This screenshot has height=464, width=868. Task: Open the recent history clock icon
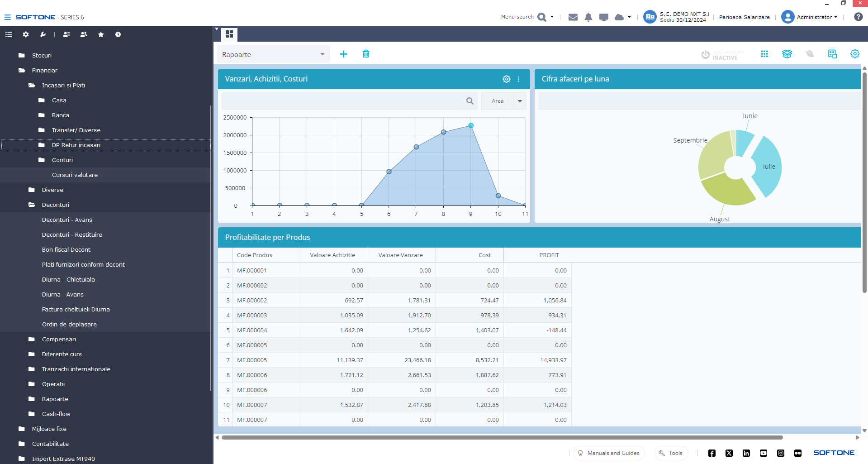tap(118, 34)
